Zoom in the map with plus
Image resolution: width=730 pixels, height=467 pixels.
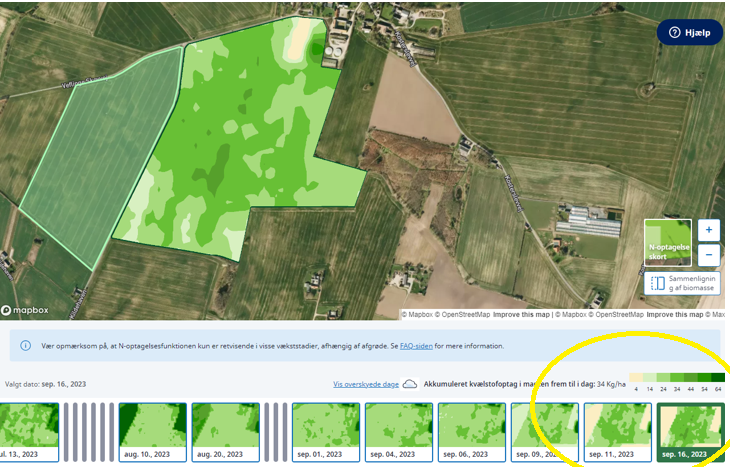[x=709, y=230]
